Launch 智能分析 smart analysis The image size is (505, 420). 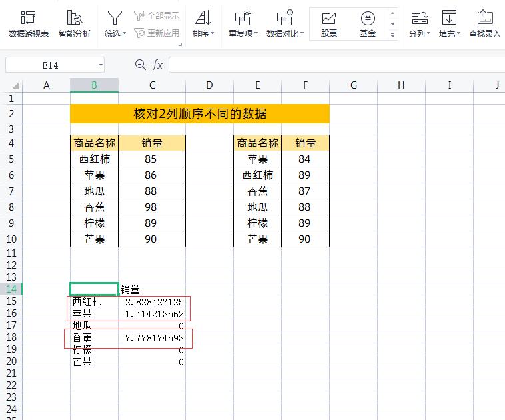(75, 24)
